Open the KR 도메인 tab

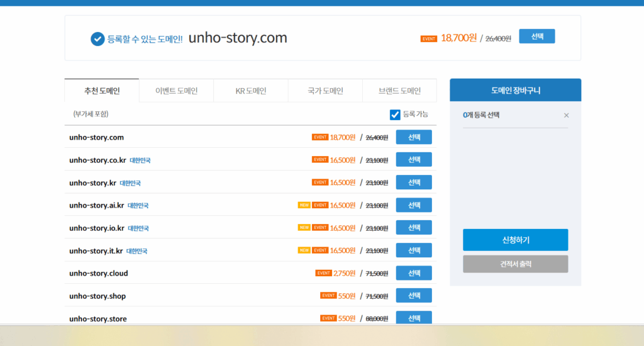coord(250,91)
